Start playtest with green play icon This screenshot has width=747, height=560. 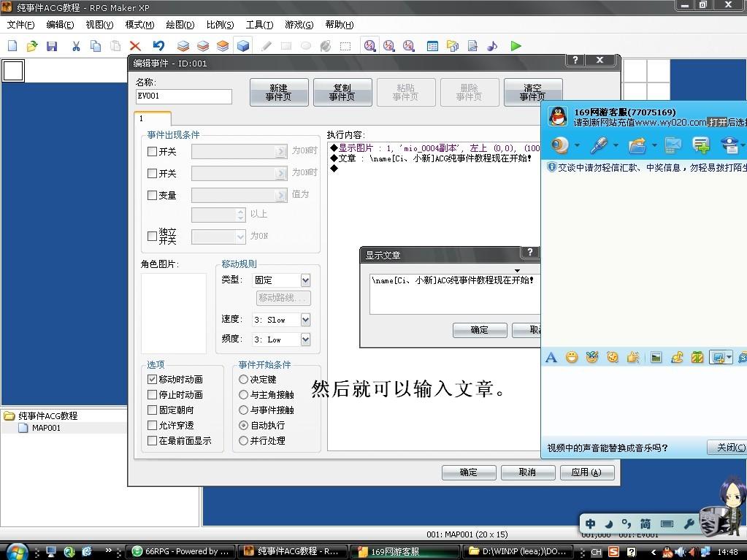point(516,46)
